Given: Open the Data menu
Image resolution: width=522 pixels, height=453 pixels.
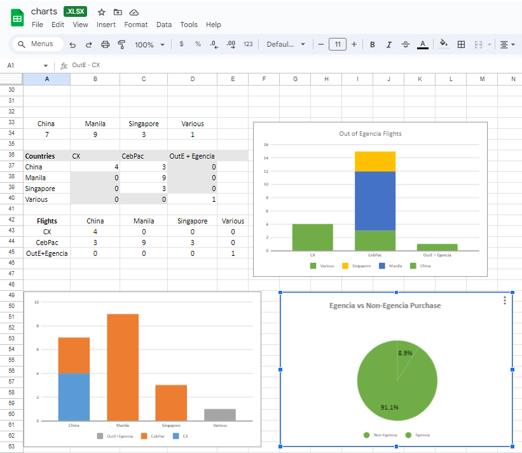Looking at the screenshot, I should click(x=164, y=25).
